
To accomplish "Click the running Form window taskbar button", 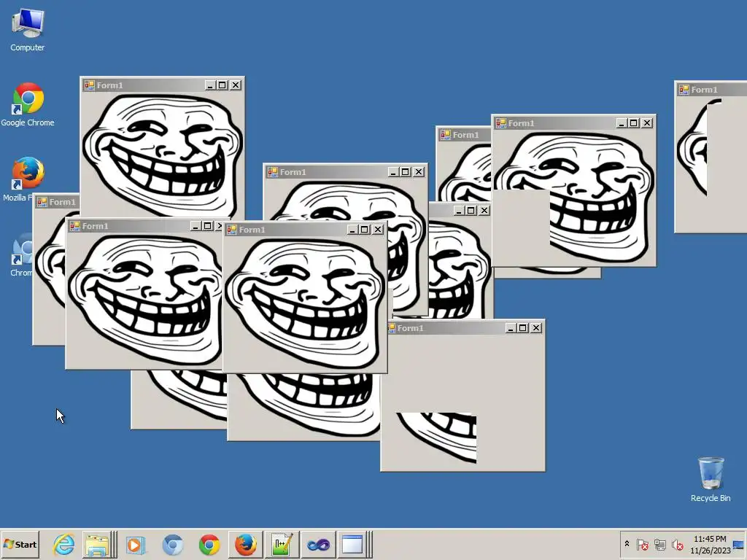I will coord(352,544).
